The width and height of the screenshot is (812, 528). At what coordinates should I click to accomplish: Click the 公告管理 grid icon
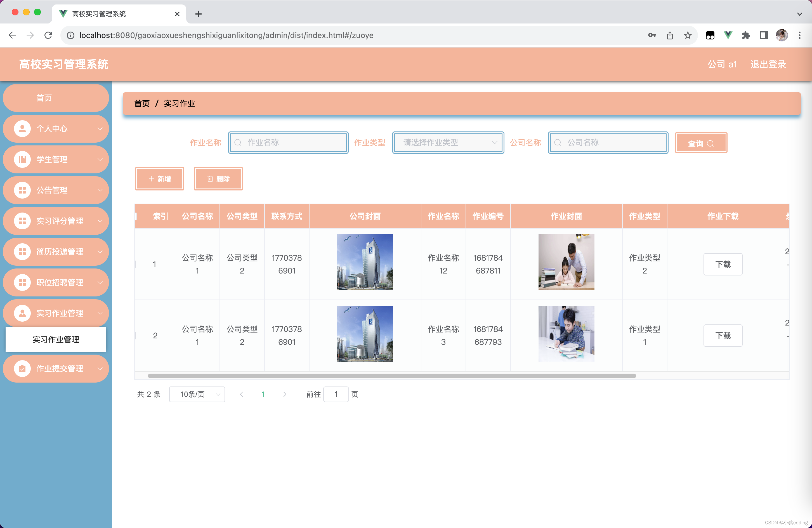point(23,190)
